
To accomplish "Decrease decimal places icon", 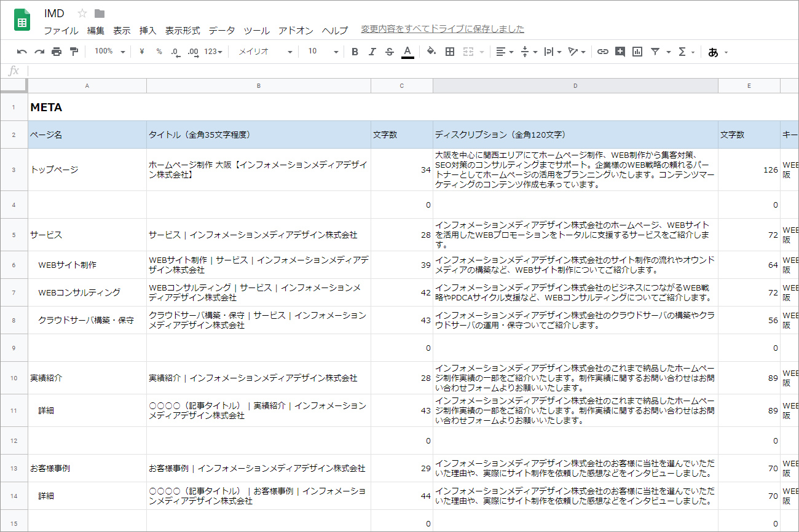I will (176, 52).
